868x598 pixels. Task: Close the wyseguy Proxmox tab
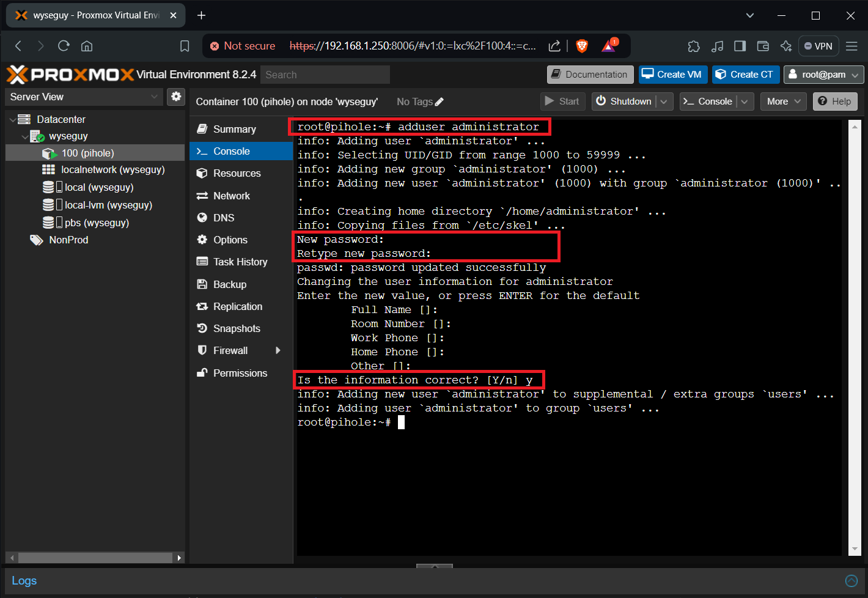tap(174, 15)
